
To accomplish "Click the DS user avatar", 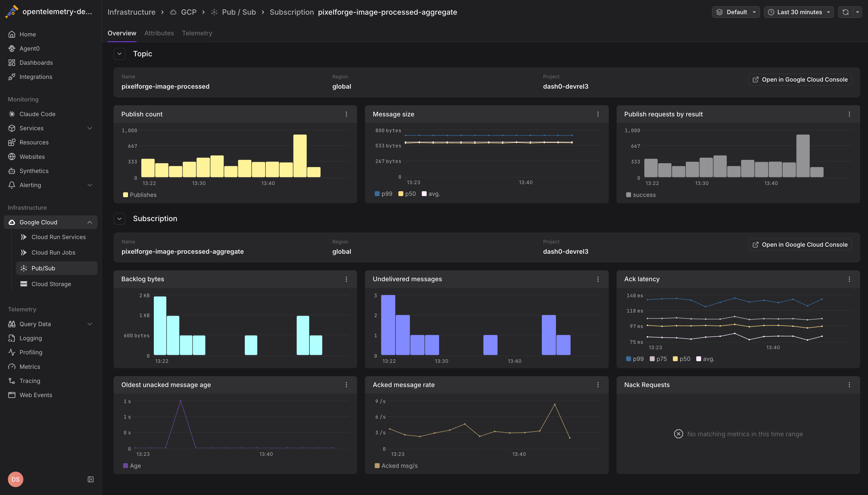I will (15, 479).
